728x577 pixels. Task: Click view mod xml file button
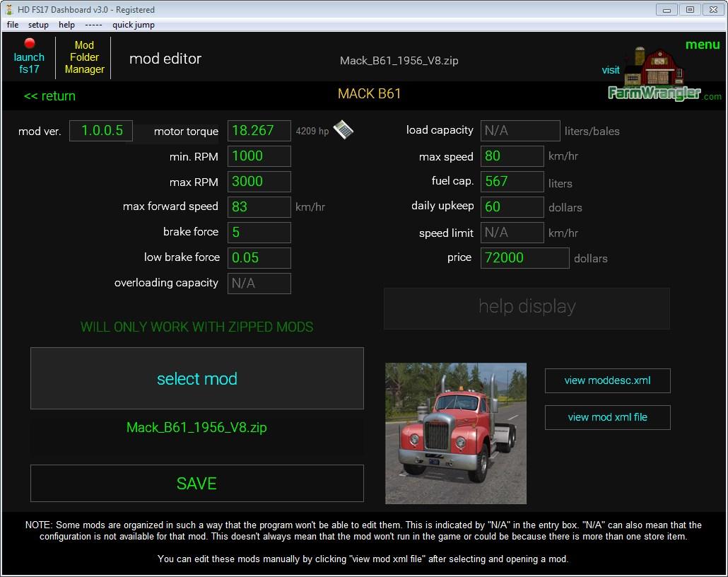click(607, 417)
